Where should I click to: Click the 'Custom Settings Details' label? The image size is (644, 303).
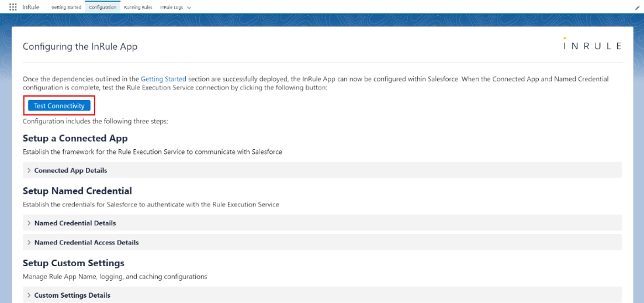point(72,295)
